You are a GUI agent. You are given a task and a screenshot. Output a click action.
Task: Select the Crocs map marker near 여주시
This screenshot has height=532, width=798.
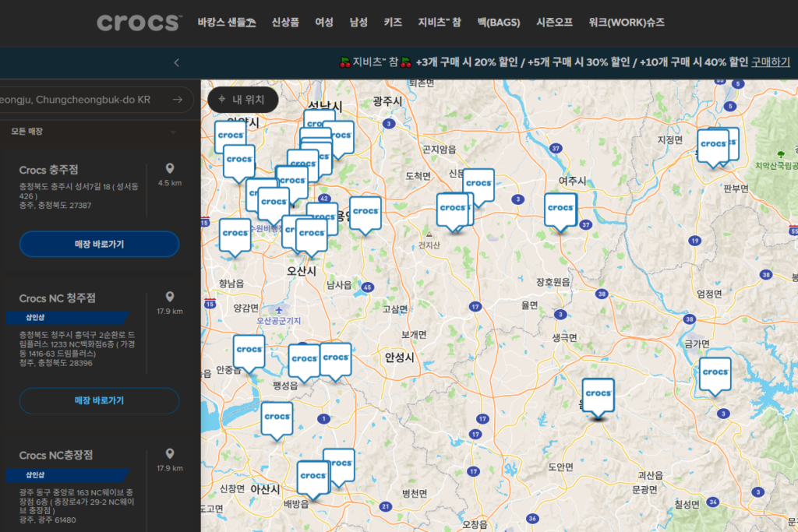click(x=560, y=209)
